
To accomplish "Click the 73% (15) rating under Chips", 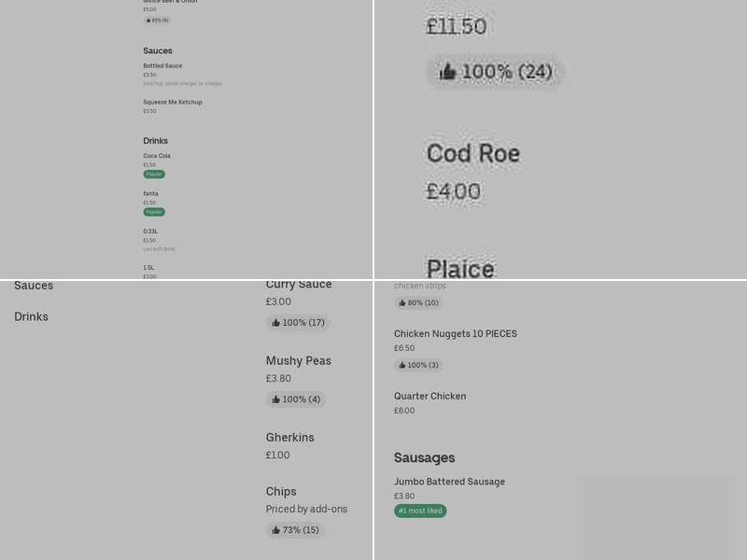I will click(295, 530).
